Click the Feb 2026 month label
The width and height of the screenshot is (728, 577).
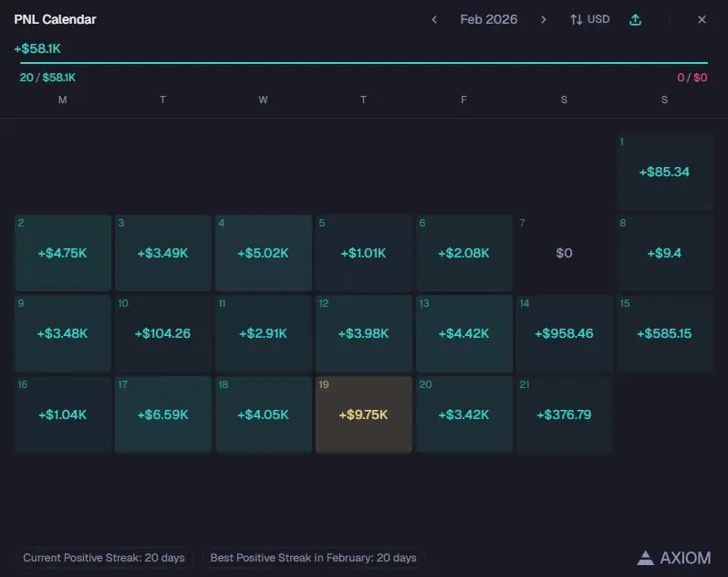[488, 19]
